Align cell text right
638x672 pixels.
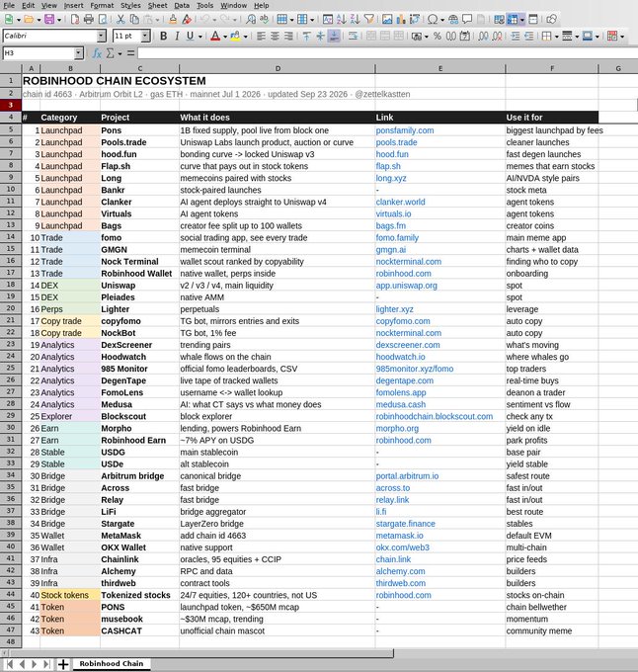click(288, 36)
